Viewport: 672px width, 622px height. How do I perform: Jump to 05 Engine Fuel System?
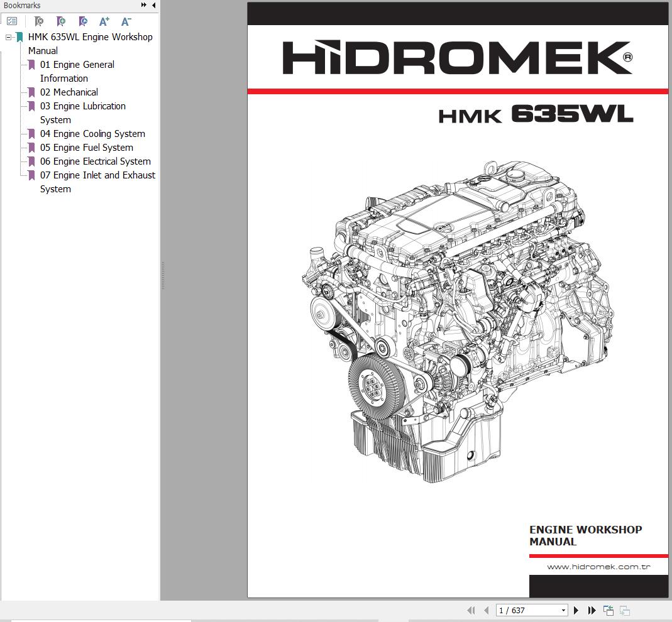pyautogui.click(x=86, y=148)
